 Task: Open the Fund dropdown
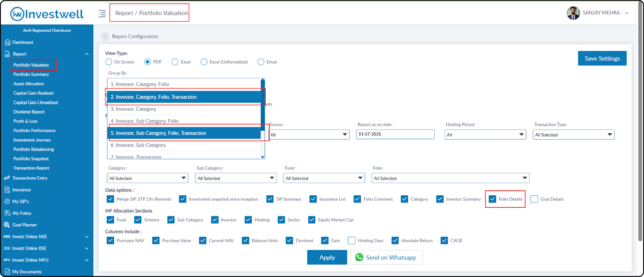tap(324, 178)
